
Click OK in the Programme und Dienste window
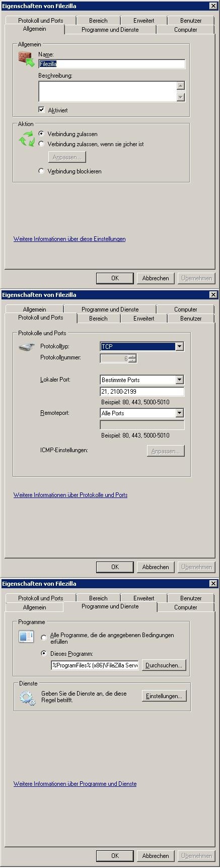(115, 856)
